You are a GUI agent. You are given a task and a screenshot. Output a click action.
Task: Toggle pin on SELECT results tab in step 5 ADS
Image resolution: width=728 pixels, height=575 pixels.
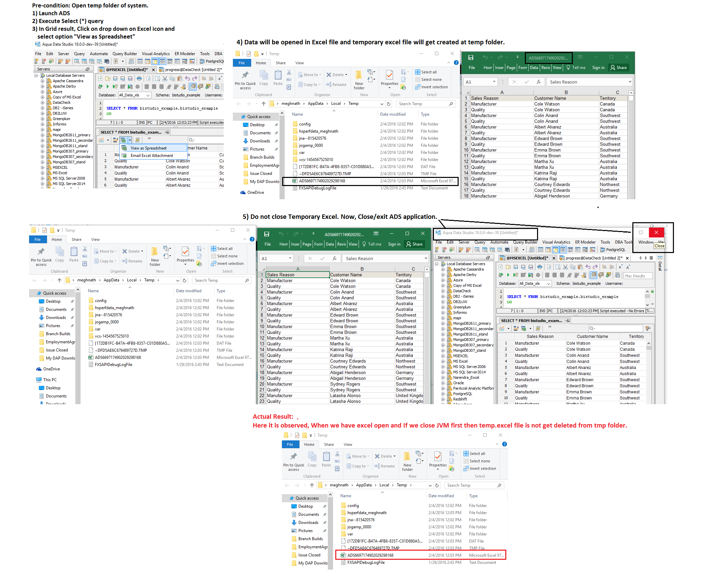567,321
